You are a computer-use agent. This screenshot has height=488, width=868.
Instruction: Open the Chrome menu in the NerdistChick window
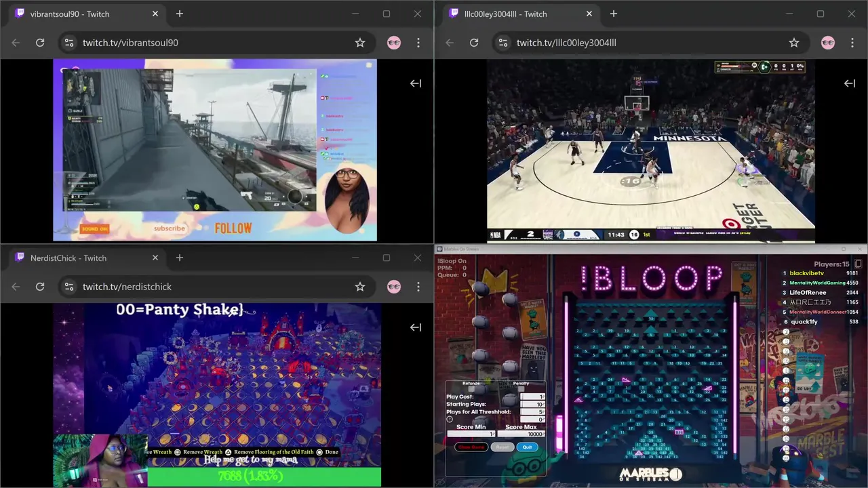pos(418,287)
